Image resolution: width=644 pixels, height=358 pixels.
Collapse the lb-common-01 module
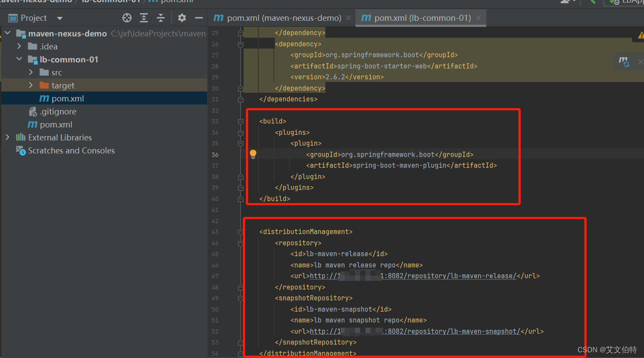[x=19, y=59]
